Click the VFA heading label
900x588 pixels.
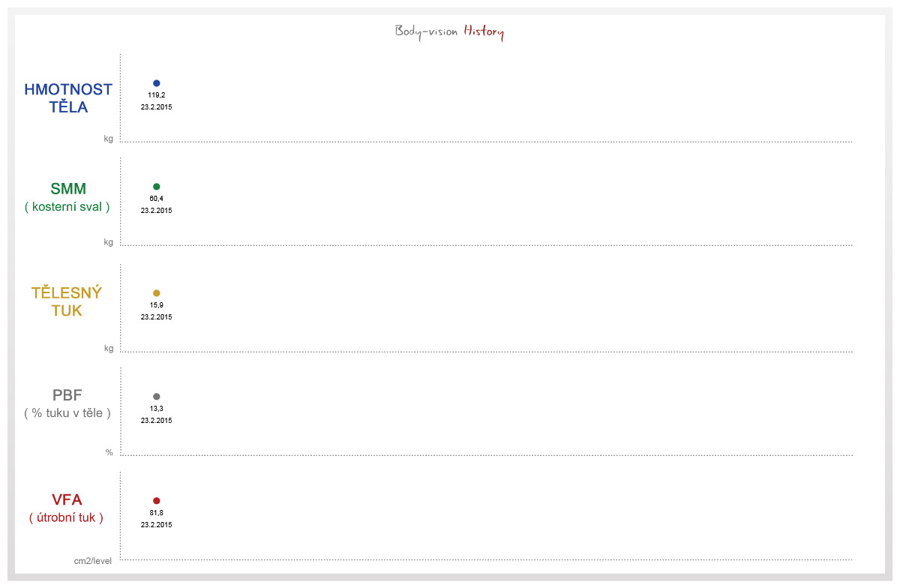point(67,500)
